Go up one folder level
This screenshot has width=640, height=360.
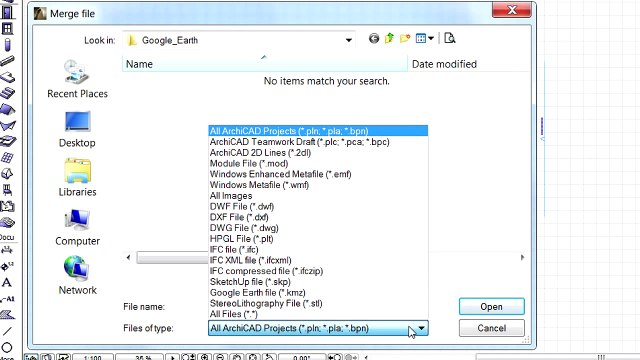(x=389, y=38)
